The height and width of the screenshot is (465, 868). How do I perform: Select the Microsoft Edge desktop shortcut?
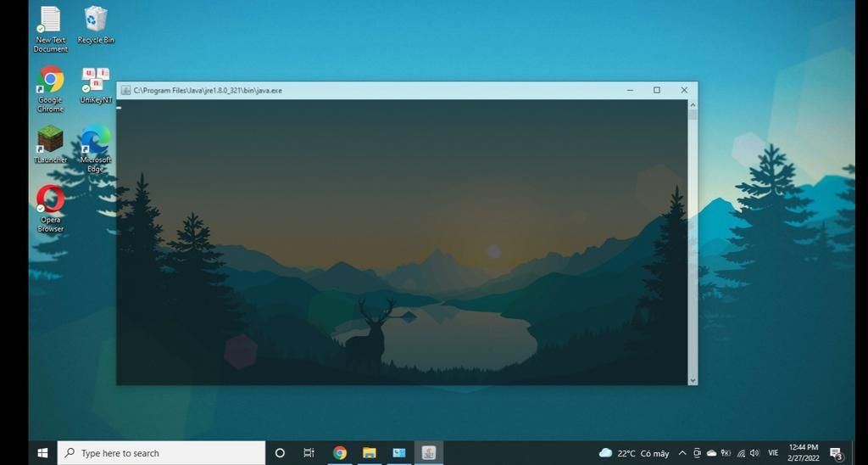[x=96, y=149]
